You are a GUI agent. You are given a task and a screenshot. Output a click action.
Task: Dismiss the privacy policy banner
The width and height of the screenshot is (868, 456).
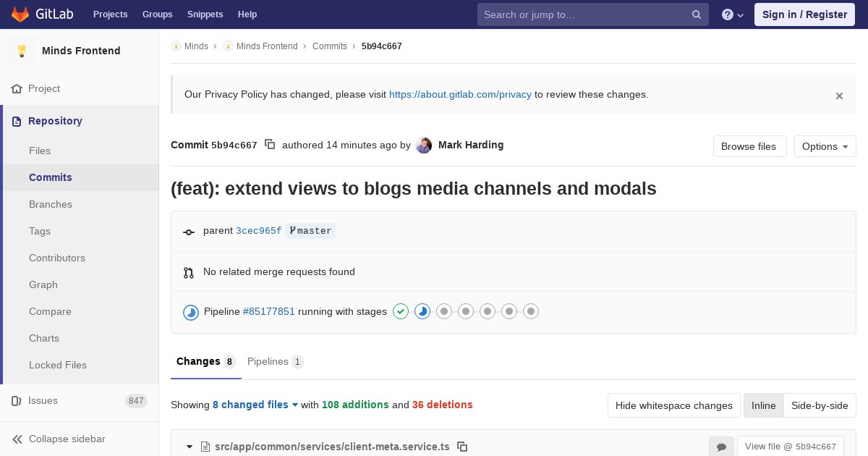point(839,96)
